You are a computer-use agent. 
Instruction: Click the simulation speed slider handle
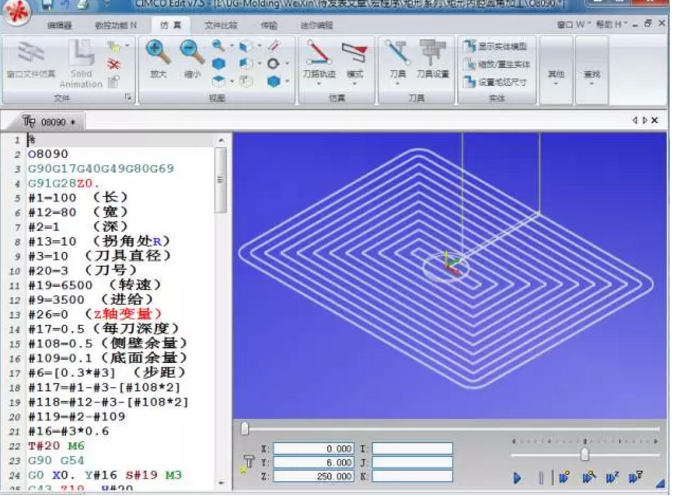[584, 454]
